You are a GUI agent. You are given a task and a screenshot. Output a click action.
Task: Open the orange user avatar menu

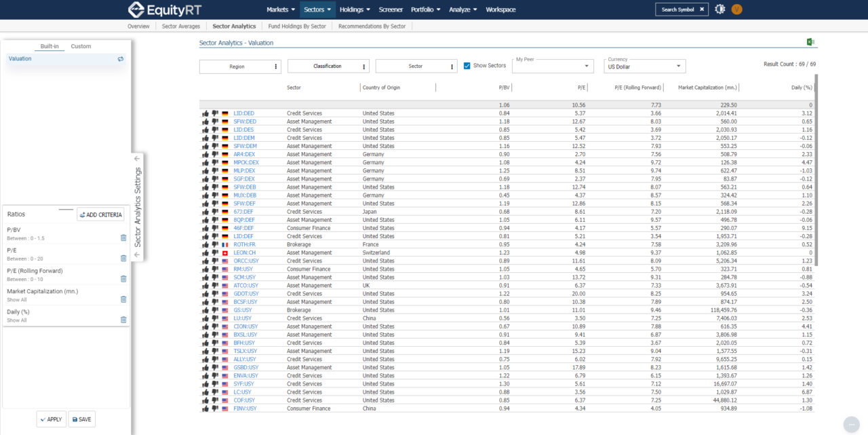[x=737, y=10]
